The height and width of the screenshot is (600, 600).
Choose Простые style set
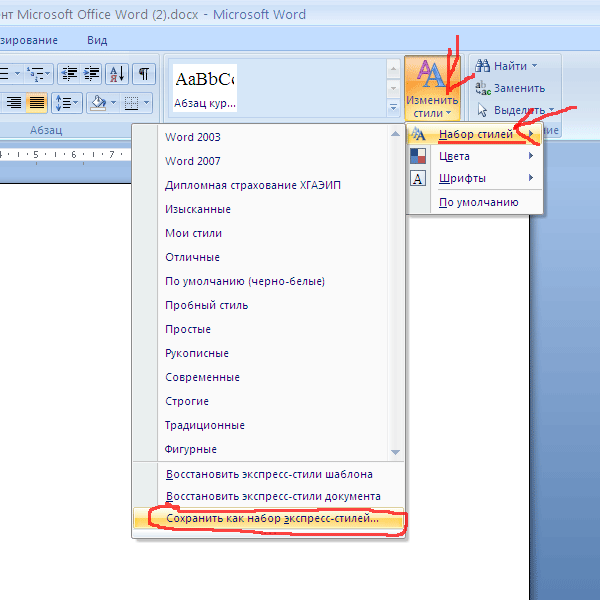tap(188, 329)
